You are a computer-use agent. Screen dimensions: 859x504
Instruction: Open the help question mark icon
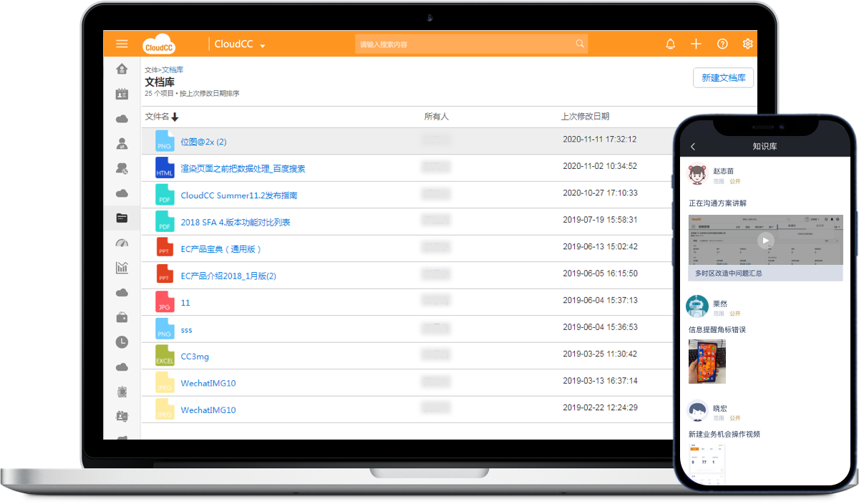(x=722, y=44)
